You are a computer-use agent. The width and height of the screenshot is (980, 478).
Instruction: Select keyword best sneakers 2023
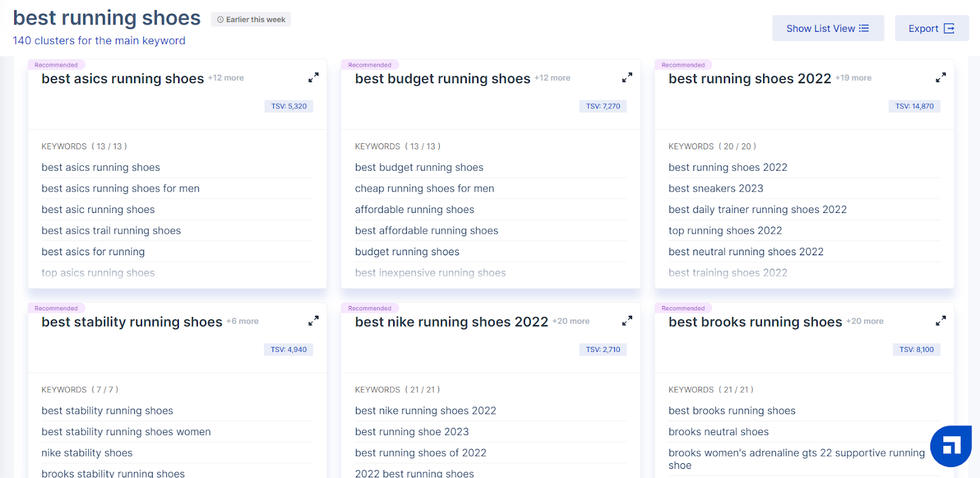point(716,189)
